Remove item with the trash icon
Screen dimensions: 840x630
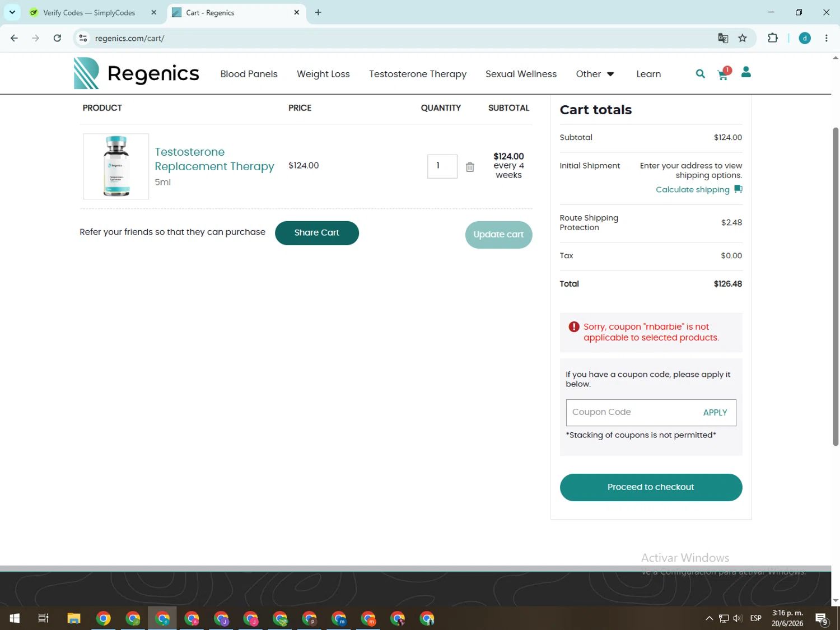(x=470, y=167)
